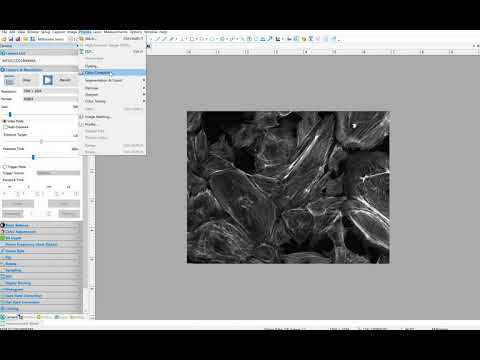
Task: Click the camera name in Camera List
Action: 19,61
